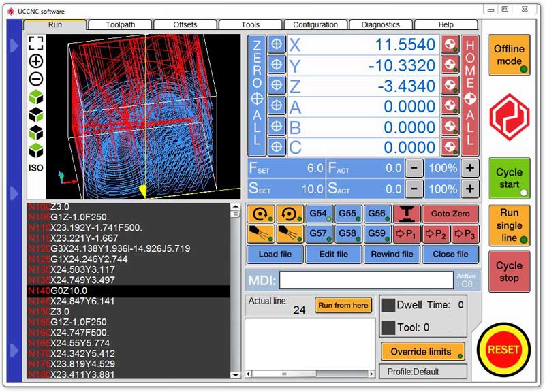
Task: Toggle spindle counter-clockwise rotation
Action: 290,214
